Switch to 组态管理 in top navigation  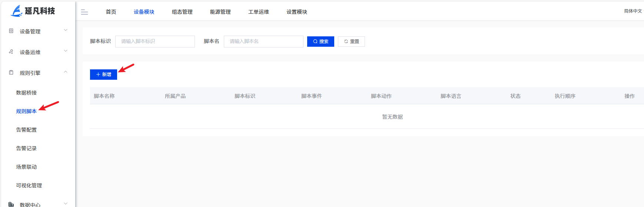(x=182, y=12)
